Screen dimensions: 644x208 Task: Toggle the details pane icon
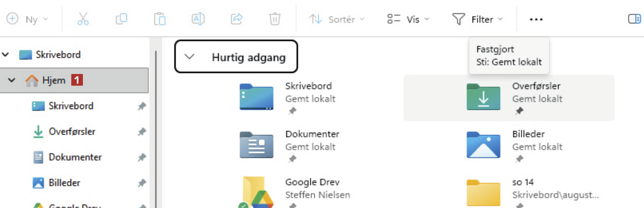[x=634, y=19]
